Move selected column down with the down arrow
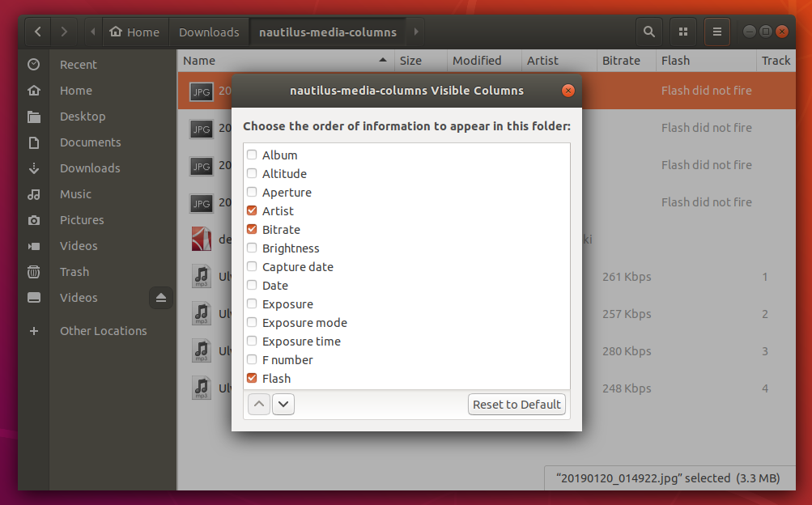 click(x=283, y=404)
